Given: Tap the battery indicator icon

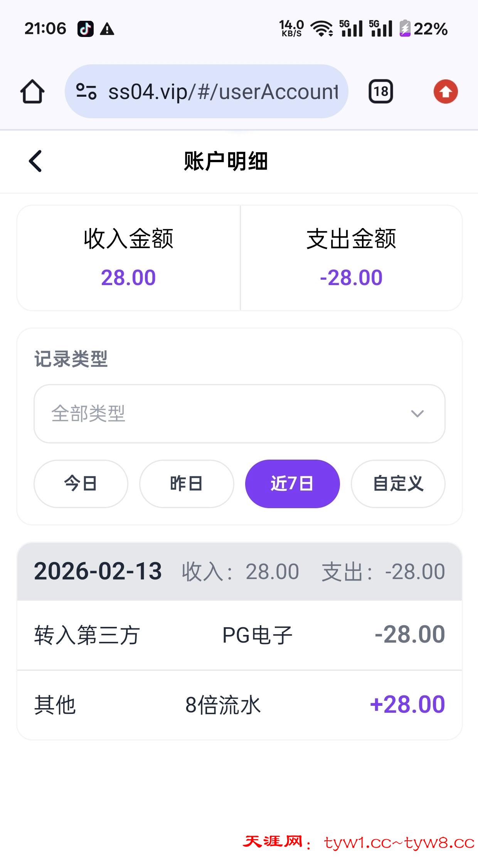Looking at the screenshot, I should [405, 29].
